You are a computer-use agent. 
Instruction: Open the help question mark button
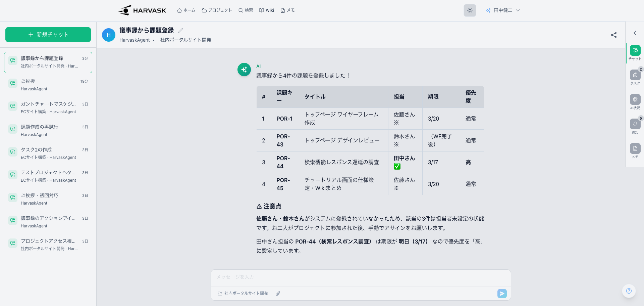629,291
